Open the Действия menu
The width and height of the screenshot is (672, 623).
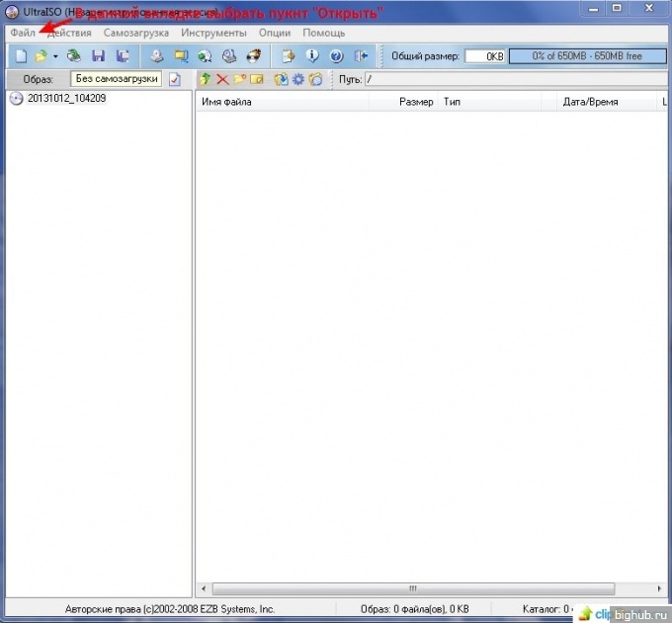69,33
